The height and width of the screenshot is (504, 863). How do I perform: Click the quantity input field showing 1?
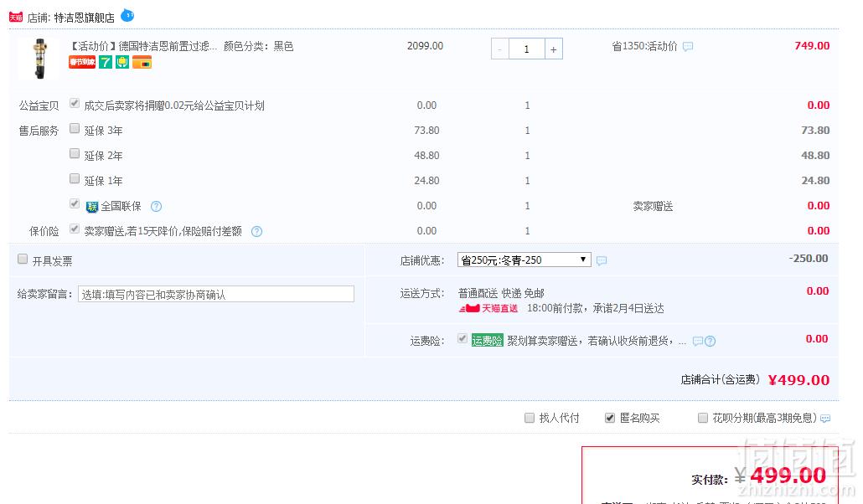coord(527,49)
